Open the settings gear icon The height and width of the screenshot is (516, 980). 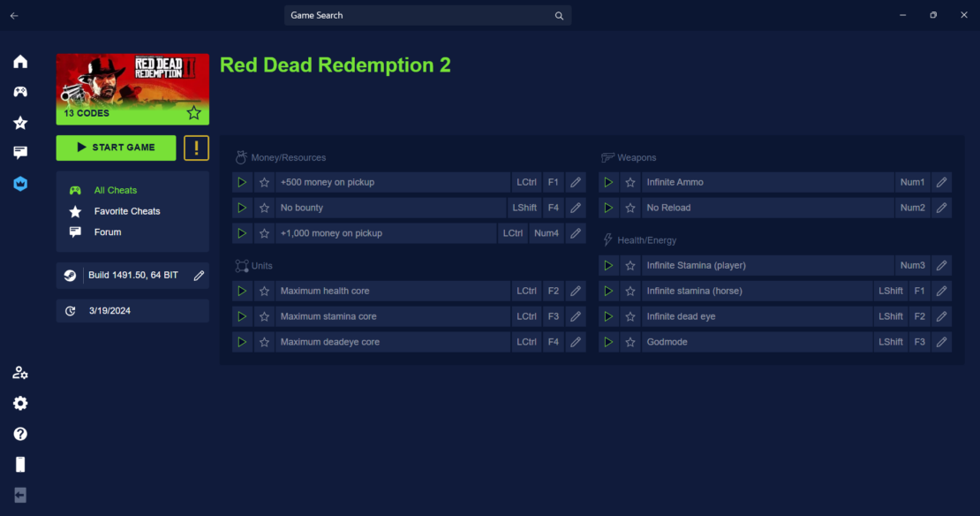click(20, 404)
